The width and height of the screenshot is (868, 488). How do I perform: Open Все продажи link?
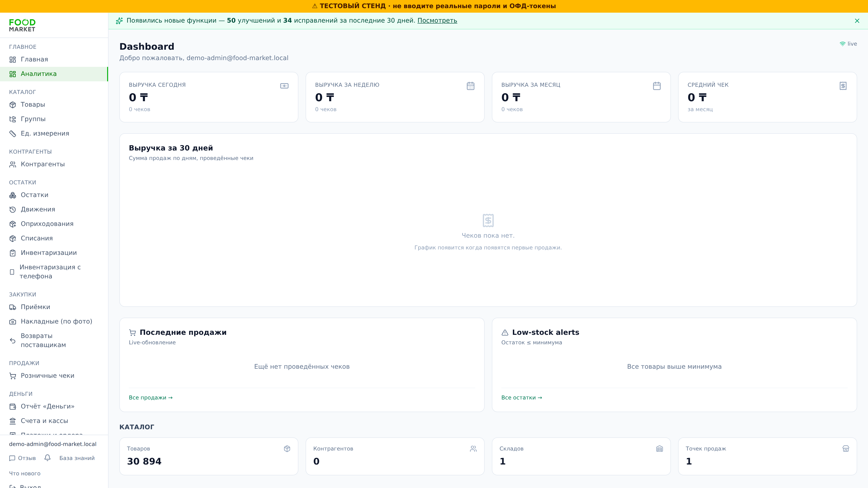coord(151,397)
